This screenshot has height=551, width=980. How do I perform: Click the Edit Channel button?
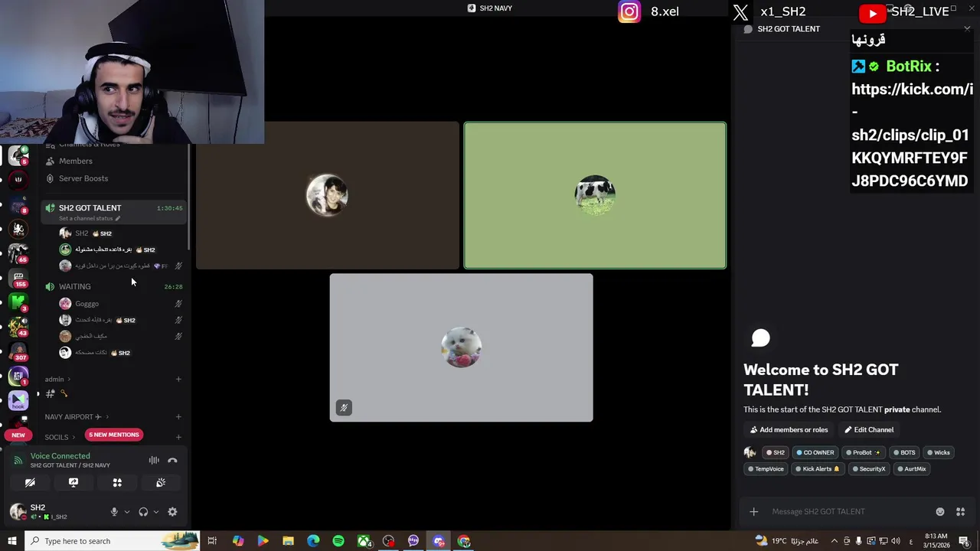(x=869, y=430)
